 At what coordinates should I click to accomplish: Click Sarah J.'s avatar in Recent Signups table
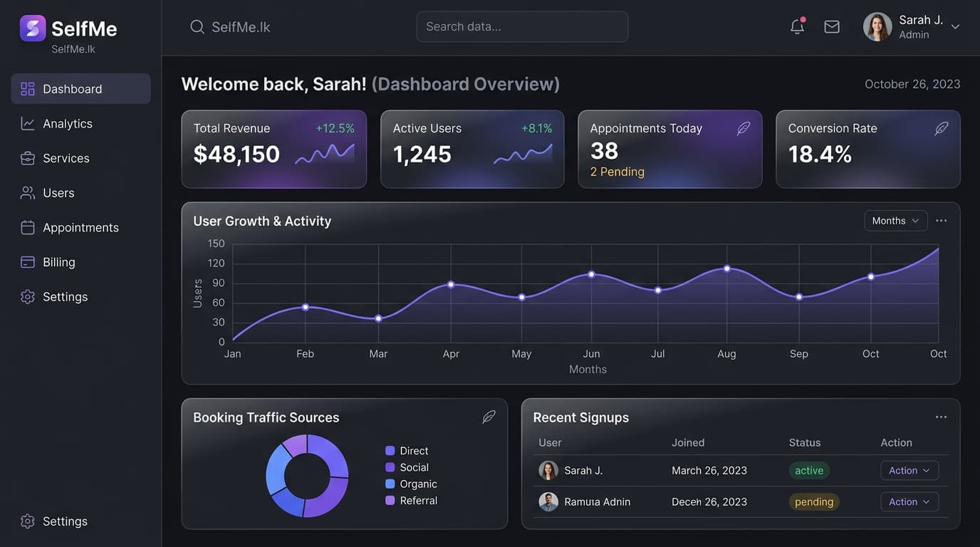(548, 470)
